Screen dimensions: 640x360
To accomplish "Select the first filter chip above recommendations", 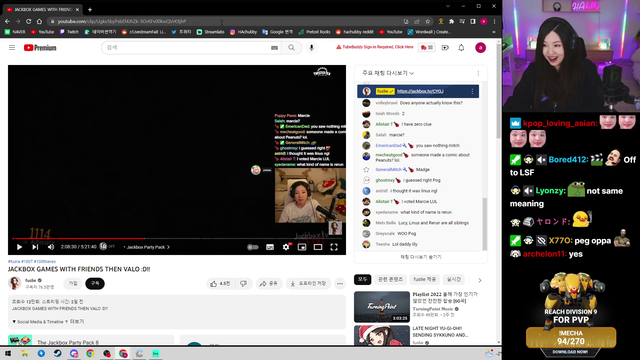I will tap(362, 279).
